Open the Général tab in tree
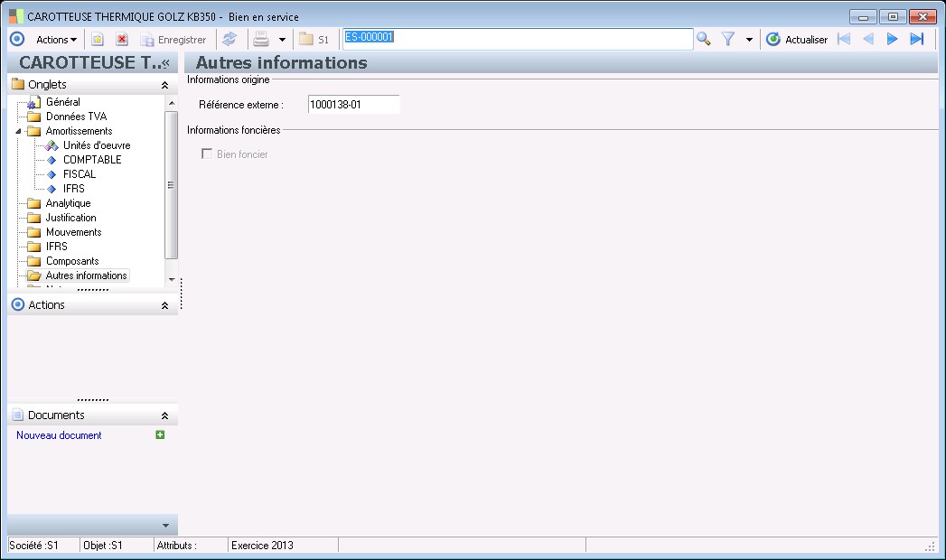The width and height of the screenshot is (946, 560). tap(62, 102)
